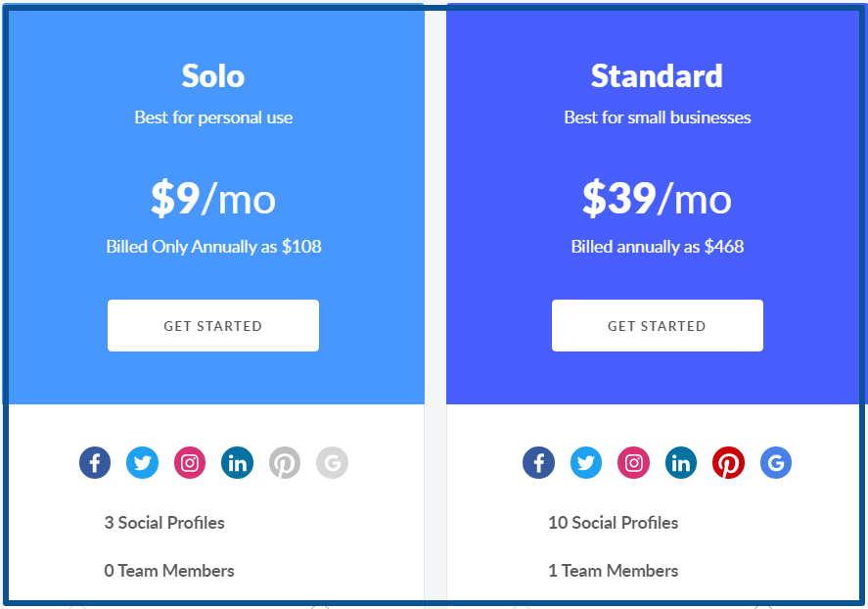Click the Facebook icon under Solo plan

(x=95, y=462)
